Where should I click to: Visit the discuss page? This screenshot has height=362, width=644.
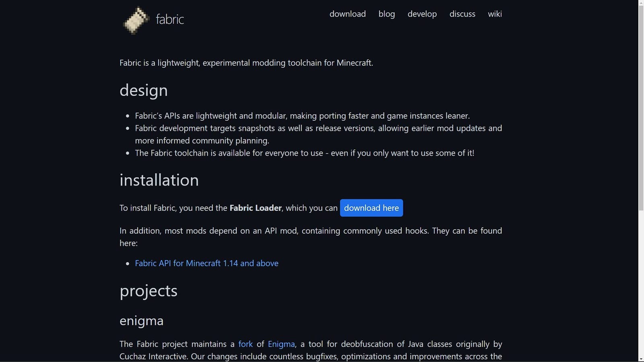tap(462, 14)
